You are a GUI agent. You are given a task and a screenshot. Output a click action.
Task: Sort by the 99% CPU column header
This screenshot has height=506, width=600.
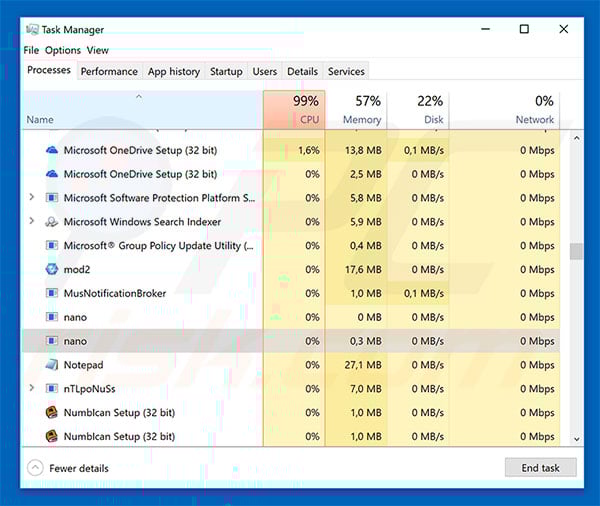294,110
